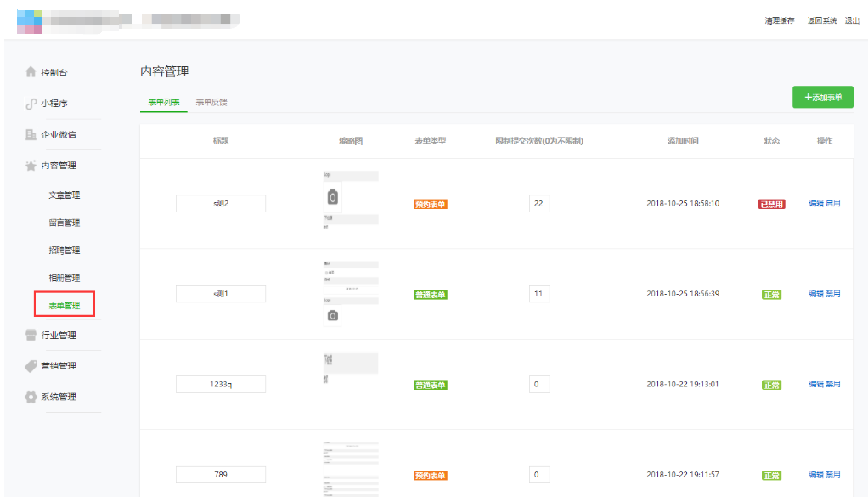Click the 系统管理 gear icon
868x502 pixels.
click(31, 397)
